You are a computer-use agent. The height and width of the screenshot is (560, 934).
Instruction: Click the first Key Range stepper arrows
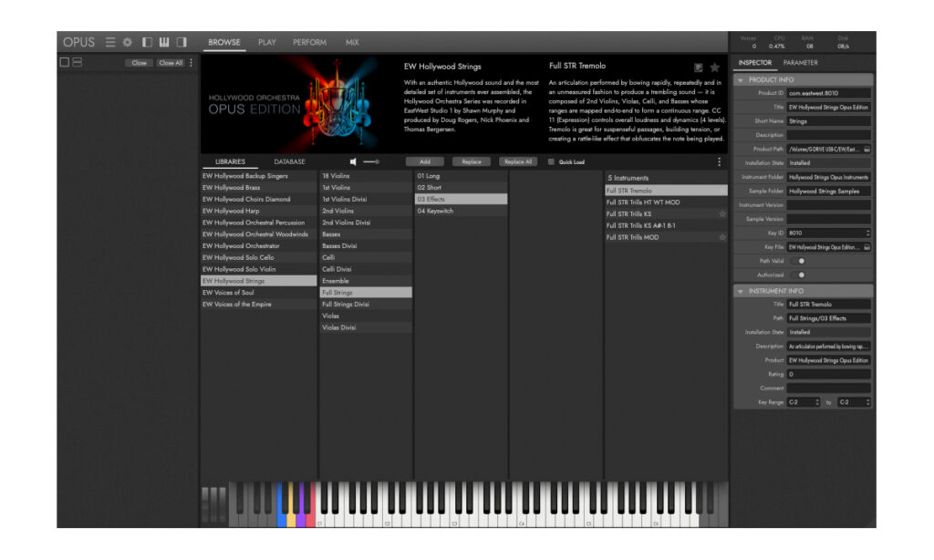(x=816, y=403)
